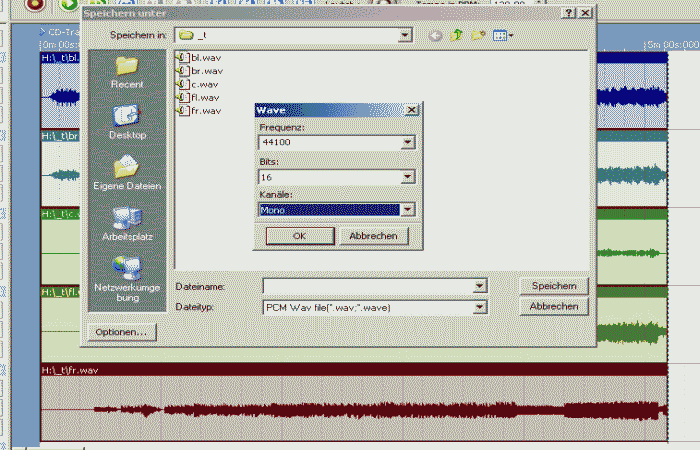Open the Kanäle dropdown showing Mono

pos(407,210)
